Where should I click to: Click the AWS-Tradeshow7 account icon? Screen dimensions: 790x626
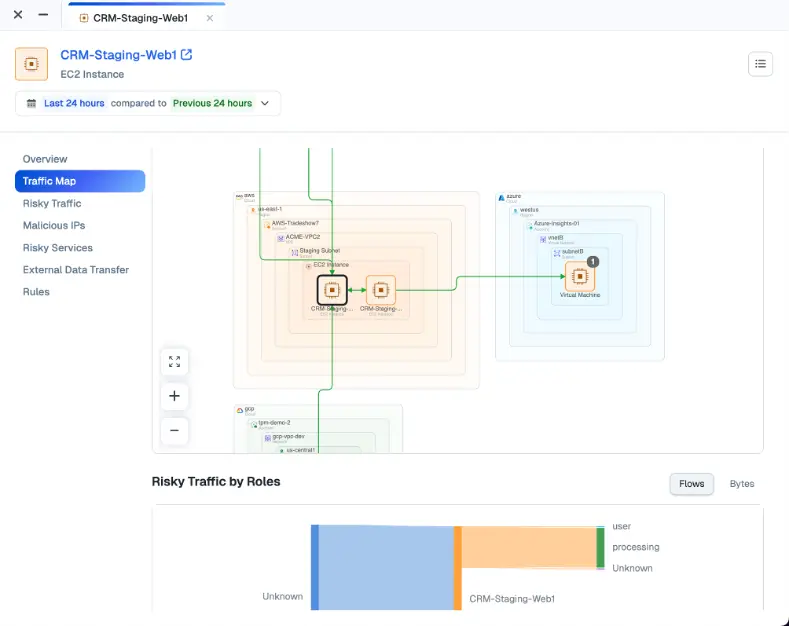[267, 225]
